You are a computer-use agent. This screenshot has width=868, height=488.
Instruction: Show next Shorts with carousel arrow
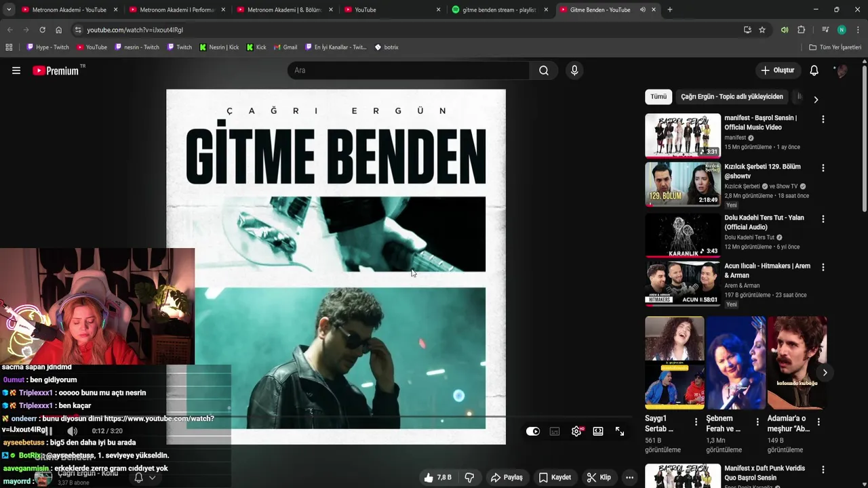coord(825,373)
